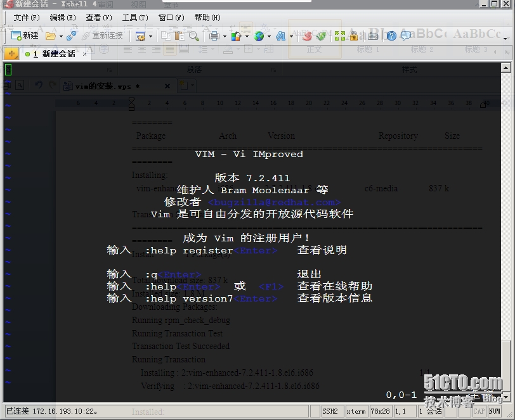Click the green cursor at terminal top-left
This screenshot has width=515, height=420.
[8, 70]
